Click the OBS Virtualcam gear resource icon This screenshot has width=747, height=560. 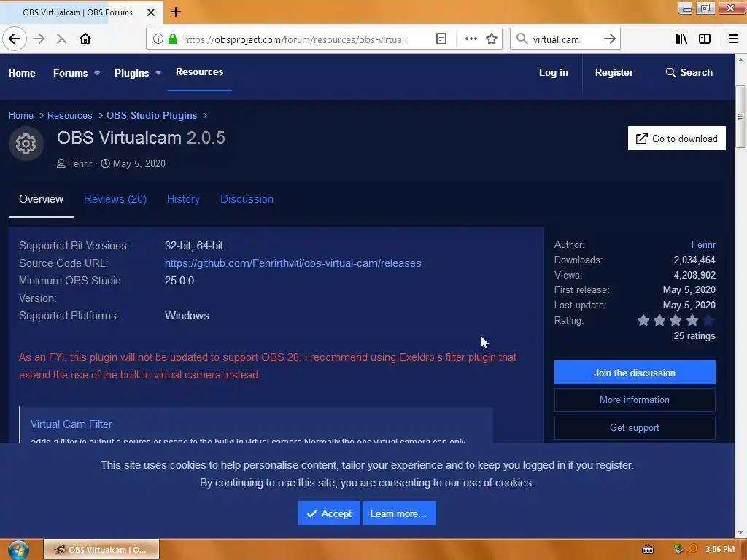[26, 144]
